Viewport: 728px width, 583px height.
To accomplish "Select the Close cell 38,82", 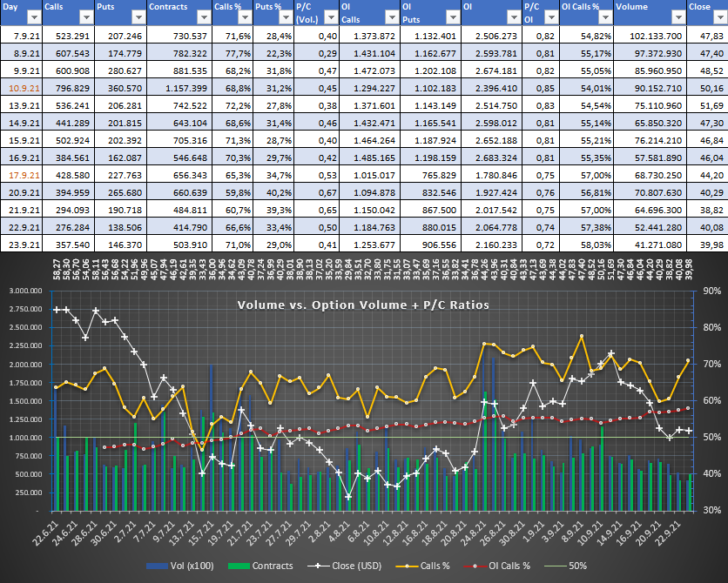I will pyautogui.click(x=708, y=210).
